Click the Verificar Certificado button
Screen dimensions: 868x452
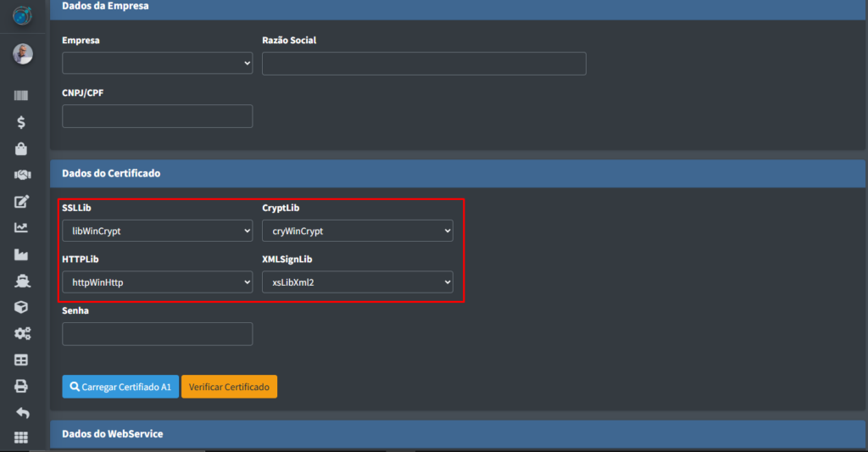click(x=229, y=387)
